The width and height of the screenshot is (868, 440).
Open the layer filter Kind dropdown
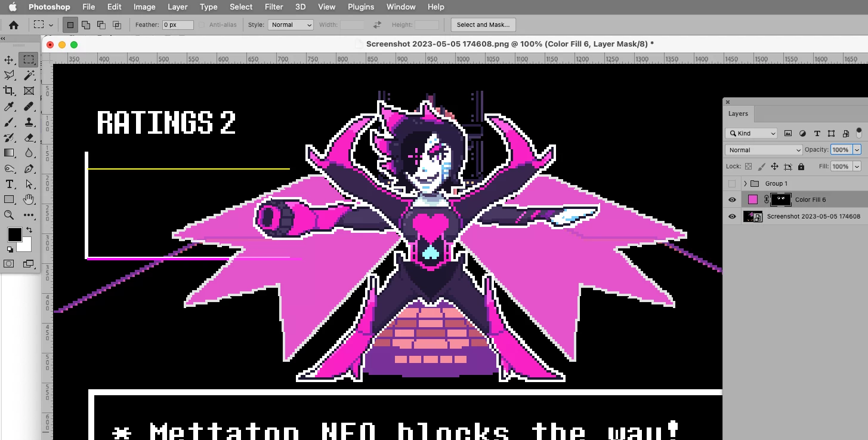click(752, 133)
